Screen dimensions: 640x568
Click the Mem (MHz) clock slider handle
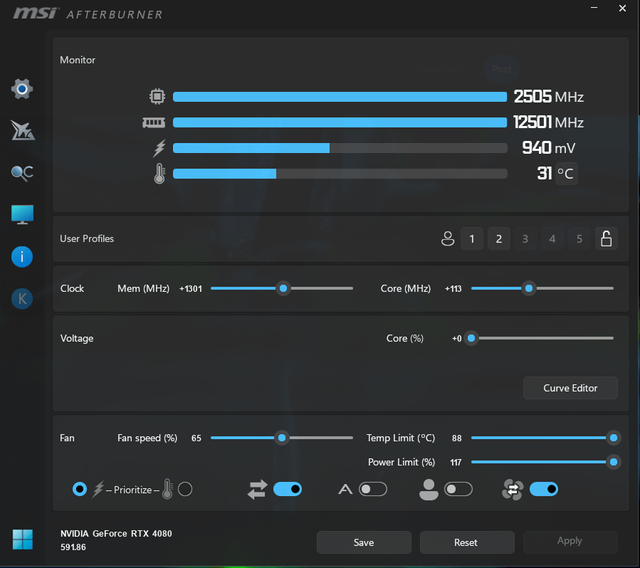[283, 288]
